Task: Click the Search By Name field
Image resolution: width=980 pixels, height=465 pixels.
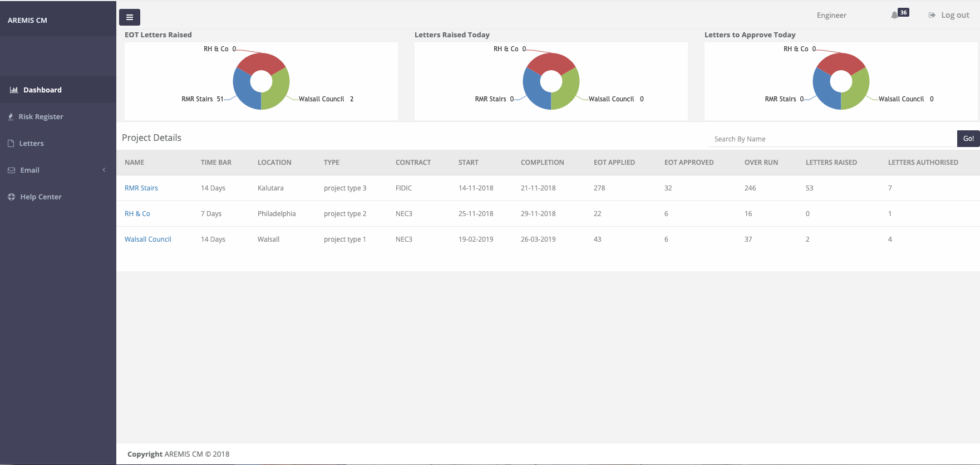Action: (832, 139)
